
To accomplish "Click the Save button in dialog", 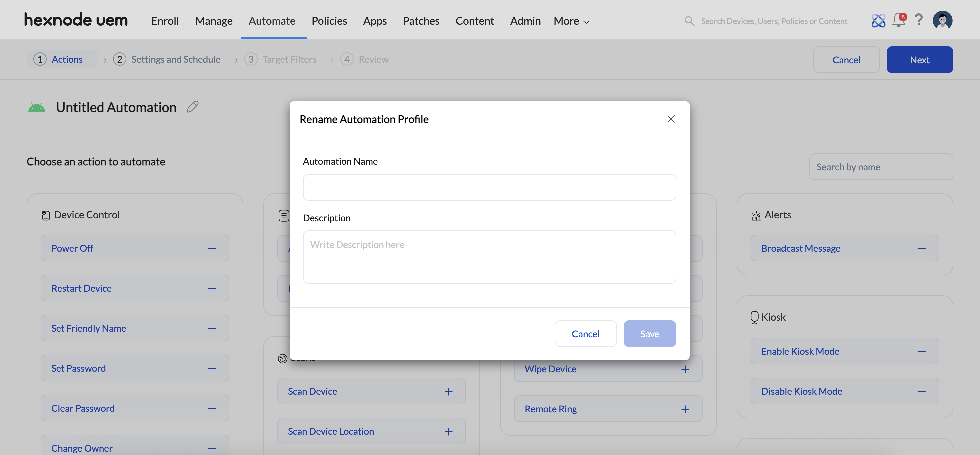I will click(649, 334).
